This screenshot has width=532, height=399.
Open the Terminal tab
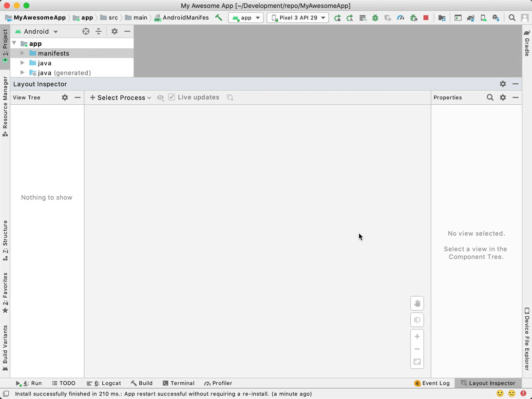(x=178, y=383)
